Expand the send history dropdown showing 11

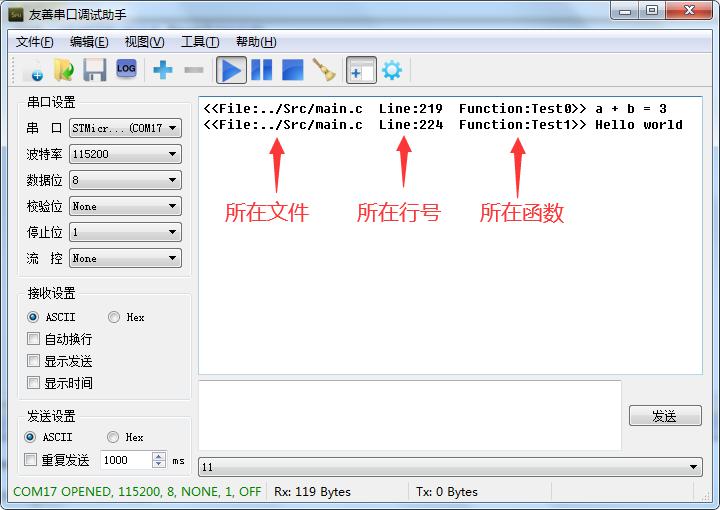pyautogui.click(x=450, y=467)
